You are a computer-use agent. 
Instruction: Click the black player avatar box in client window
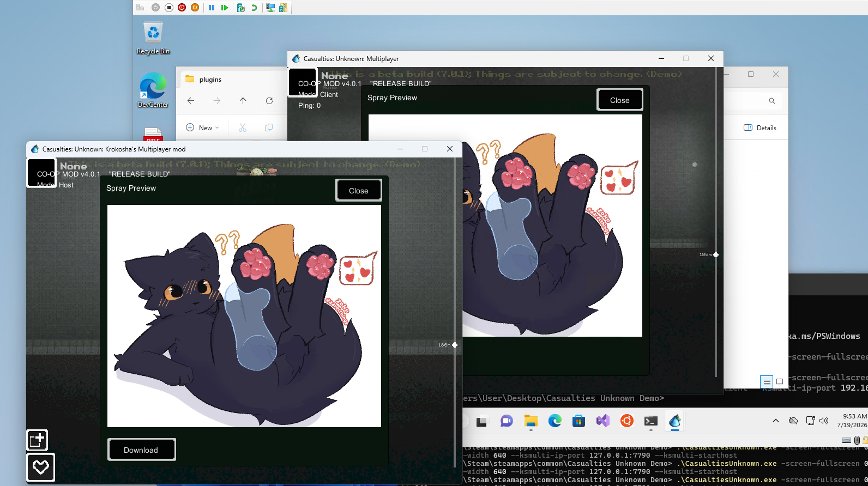point(303,82)
